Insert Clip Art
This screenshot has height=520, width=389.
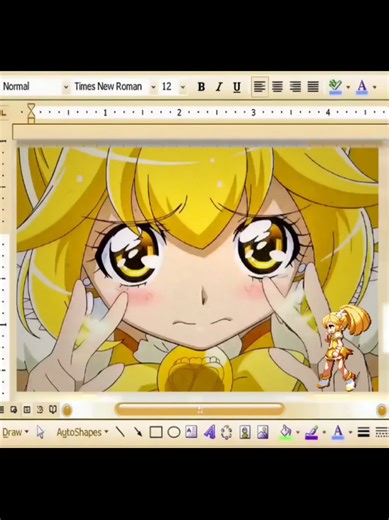click(x=245, y=432)
